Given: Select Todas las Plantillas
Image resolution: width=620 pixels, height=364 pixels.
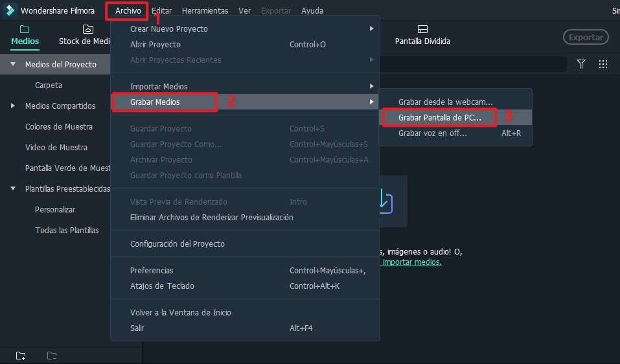Looking at the screenshot, I should [67, 230].
